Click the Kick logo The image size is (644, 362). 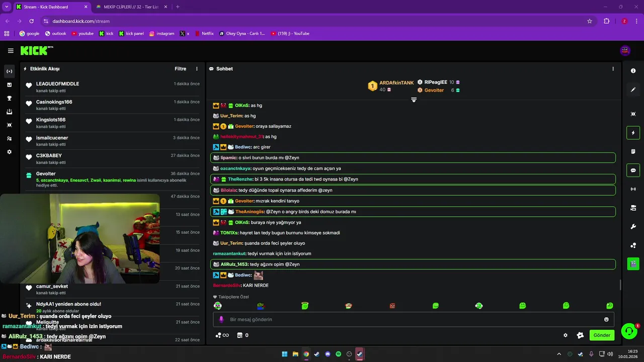point(37,51)
